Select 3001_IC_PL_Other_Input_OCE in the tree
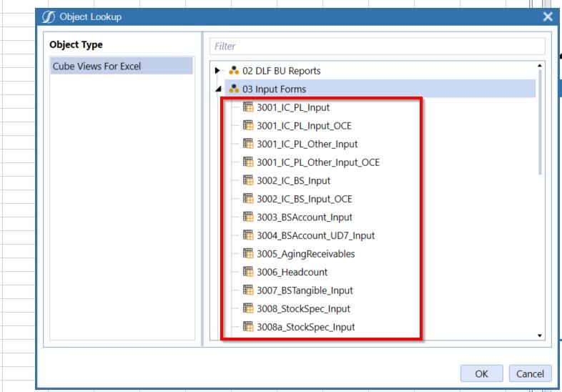 click(x=317, y=162)
